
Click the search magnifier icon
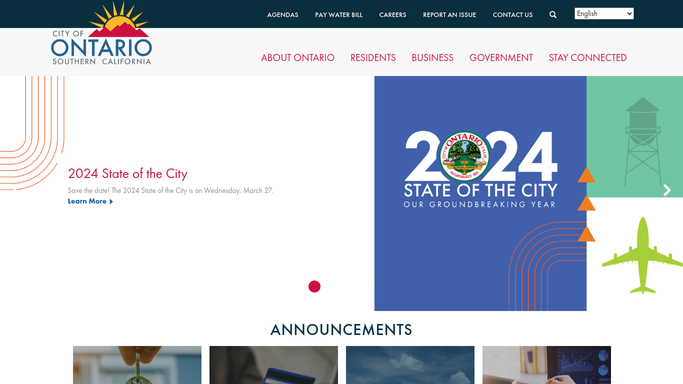coord(553,15)
